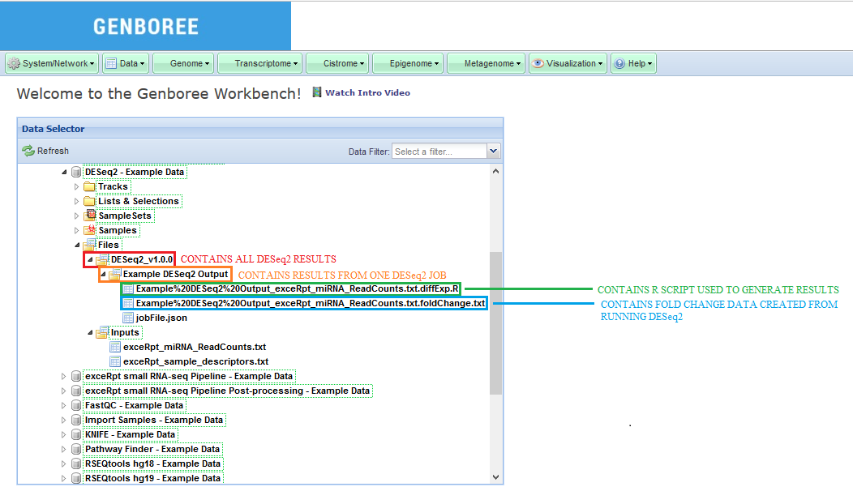Select the foldChange.txt results file
The image size is (853, 504).
click(x=310, y=304)
